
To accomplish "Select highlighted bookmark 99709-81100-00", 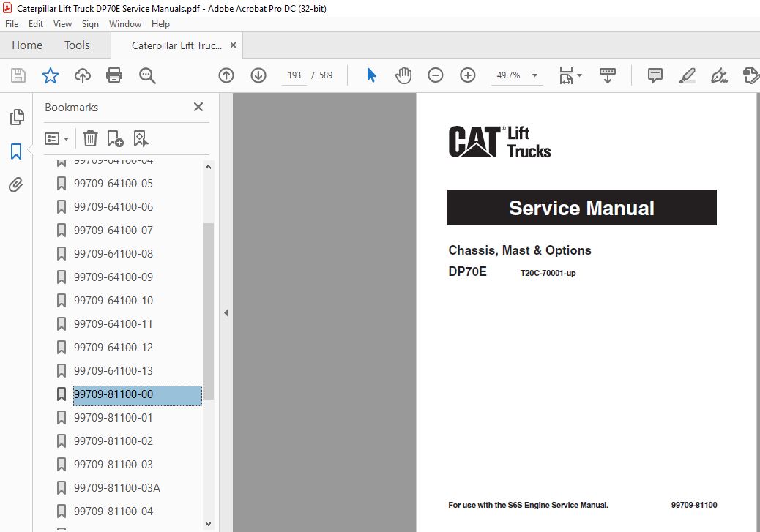I will coord(137,394).
